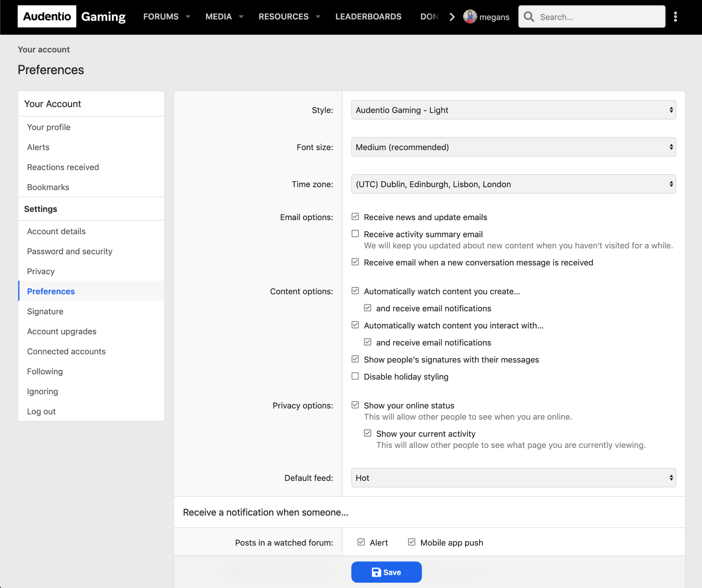This screenshot has width=702, height=588.
Task: Check Disable holiday styling option
Action: point(355,376)
